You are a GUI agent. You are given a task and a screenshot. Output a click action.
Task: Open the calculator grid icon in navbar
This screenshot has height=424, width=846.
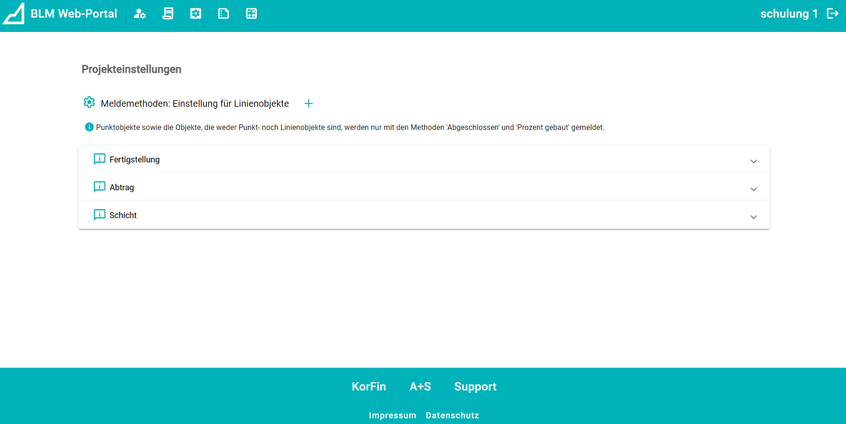[251, 14]
